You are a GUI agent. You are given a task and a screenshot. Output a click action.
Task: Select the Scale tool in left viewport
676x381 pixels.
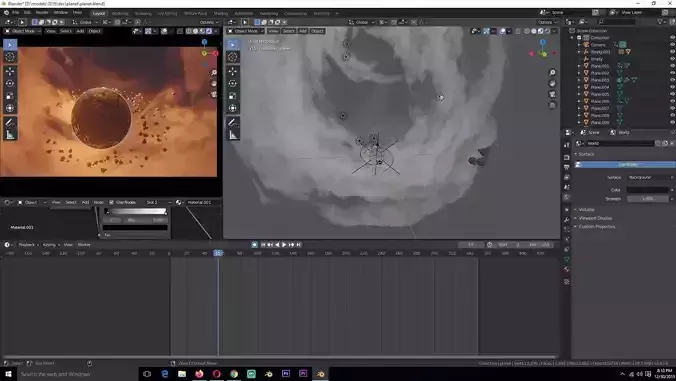pos(9,96)
